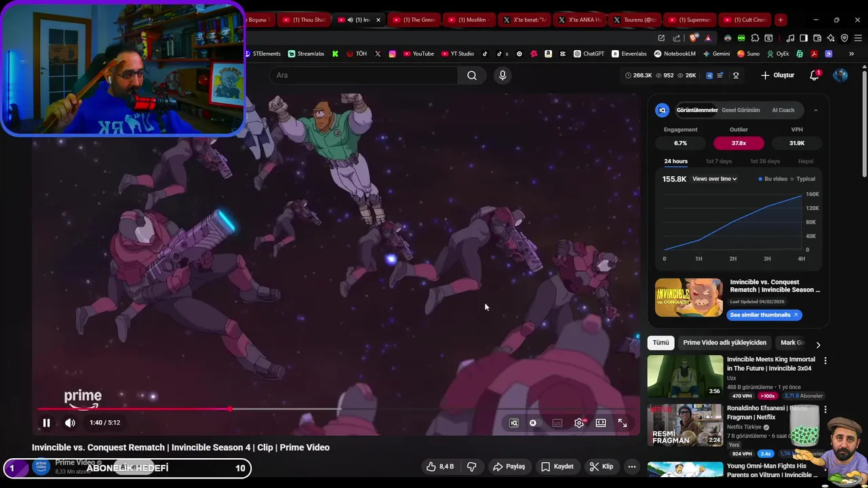Screen dimensions: 868x488
Task: Open the Gemini bookmark
Action: click(716, 54)
